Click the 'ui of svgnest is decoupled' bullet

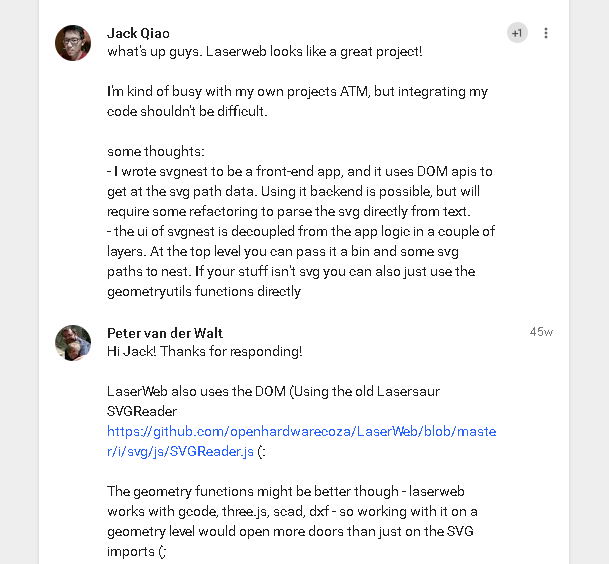pyautogui.click(x=301, y=251)
